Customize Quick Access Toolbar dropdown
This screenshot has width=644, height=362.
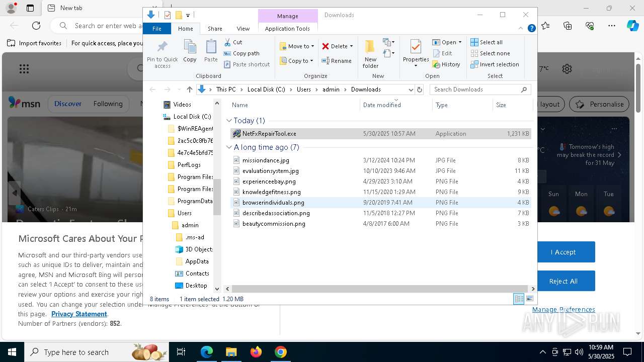point(188,16)
